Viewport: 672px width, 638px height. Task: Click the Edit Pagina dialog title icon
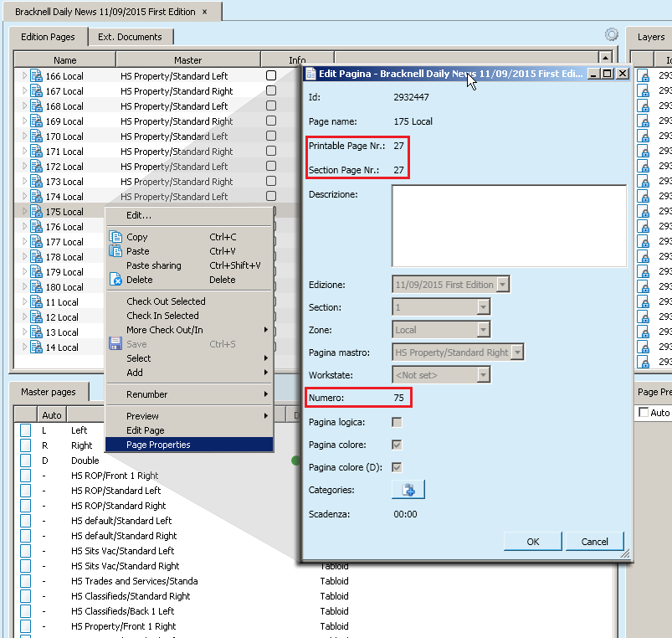(310, 74)
